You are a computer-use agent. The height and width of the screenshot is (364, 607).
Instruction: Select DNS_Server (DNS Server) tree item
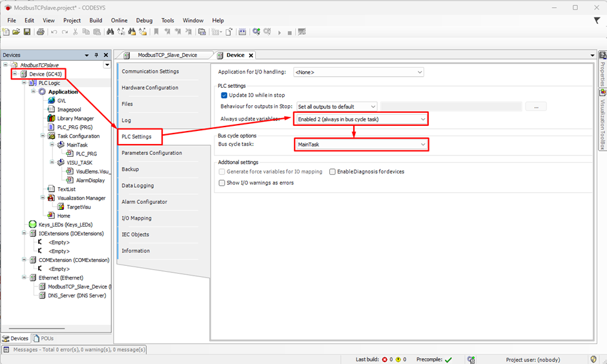tap(77, 296)
